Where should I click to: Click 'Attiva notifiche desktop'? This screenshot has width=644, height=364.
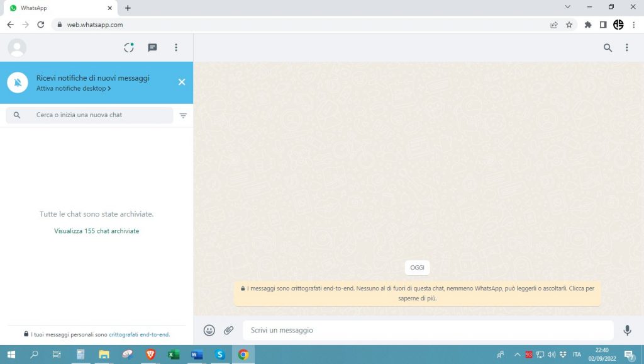(71, 88)
